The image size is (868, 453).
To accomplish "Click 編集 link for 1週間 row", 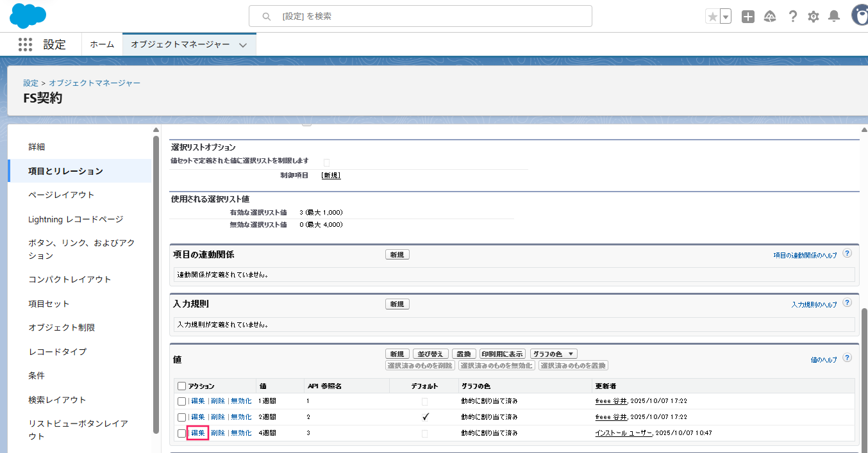I will click(x=198, y=401).
